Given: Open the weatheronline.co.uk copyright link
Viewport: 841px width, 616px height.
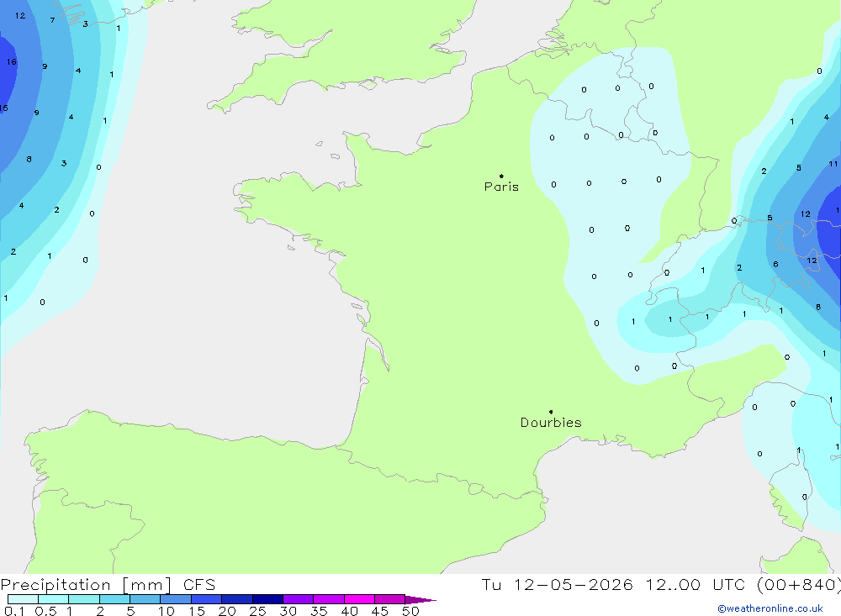Looking at the screenshot, I should tap(770, 608).
